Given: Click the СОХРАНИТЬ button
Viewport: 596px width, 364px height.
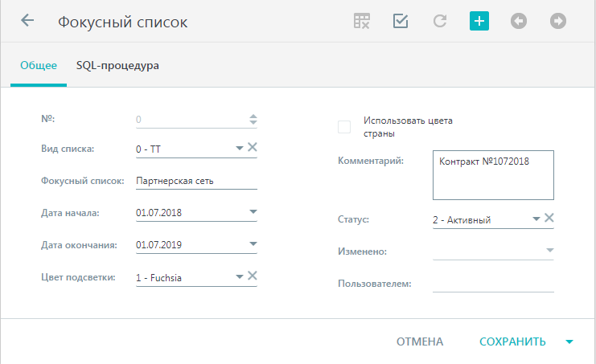Looking at the screenshot, I should (512, 342).
